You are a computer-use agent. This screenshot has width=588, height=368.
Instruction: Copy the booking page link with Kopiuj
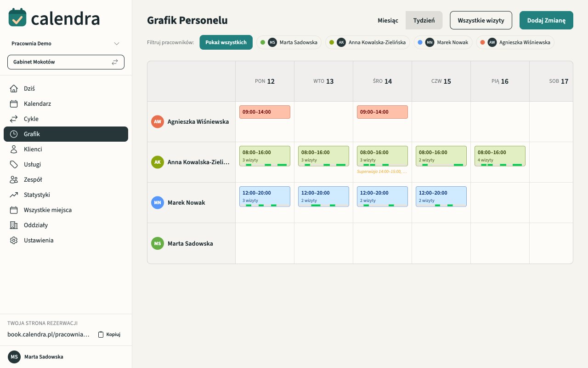click(x=109, y=334)
